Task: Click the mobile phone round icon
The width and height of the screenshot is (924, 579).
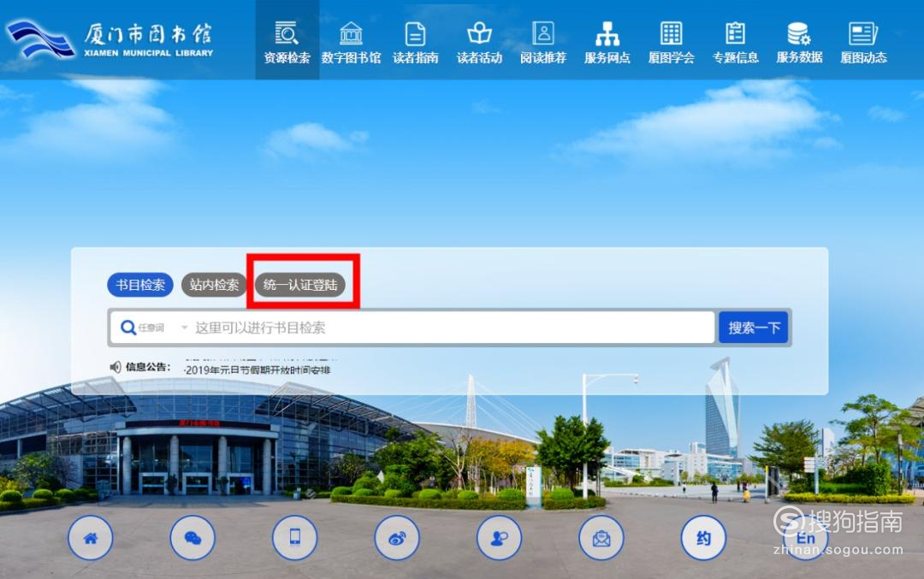Action: point(294,538)
